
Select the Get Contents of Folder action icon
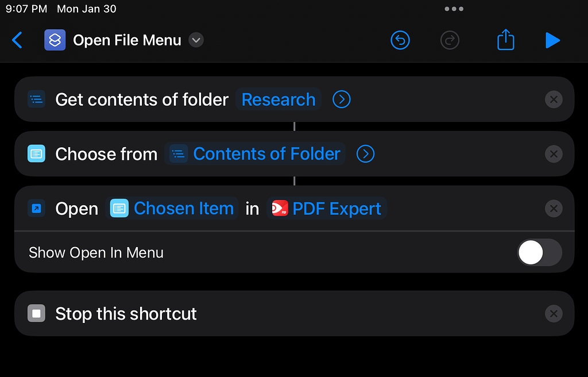tap(36, 99)
